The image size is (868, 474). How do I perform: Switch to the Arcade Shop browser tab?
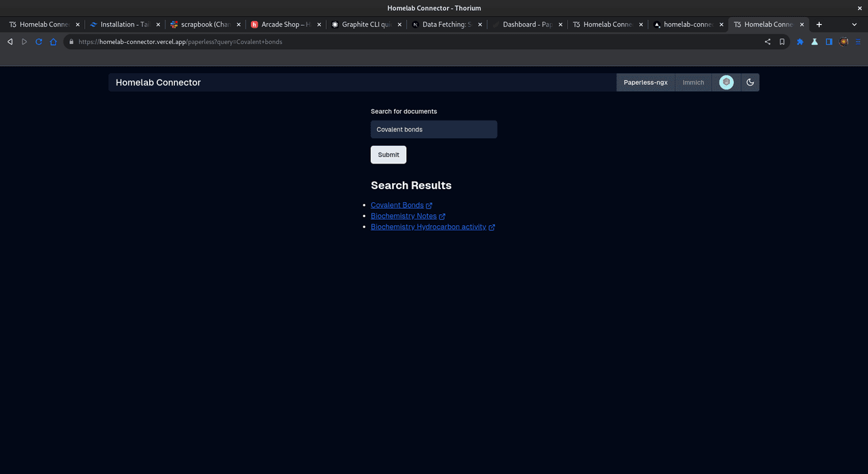tap(284, 24)
